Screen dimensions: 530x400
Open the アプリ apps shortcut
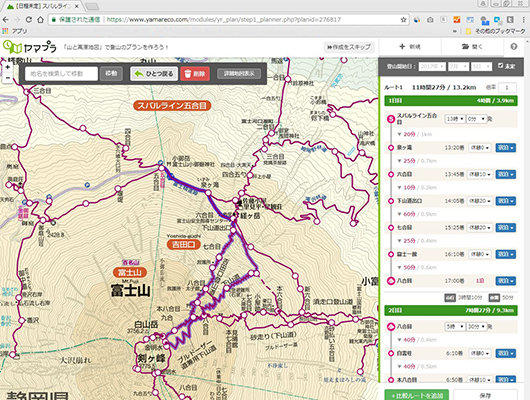[15, 31]
